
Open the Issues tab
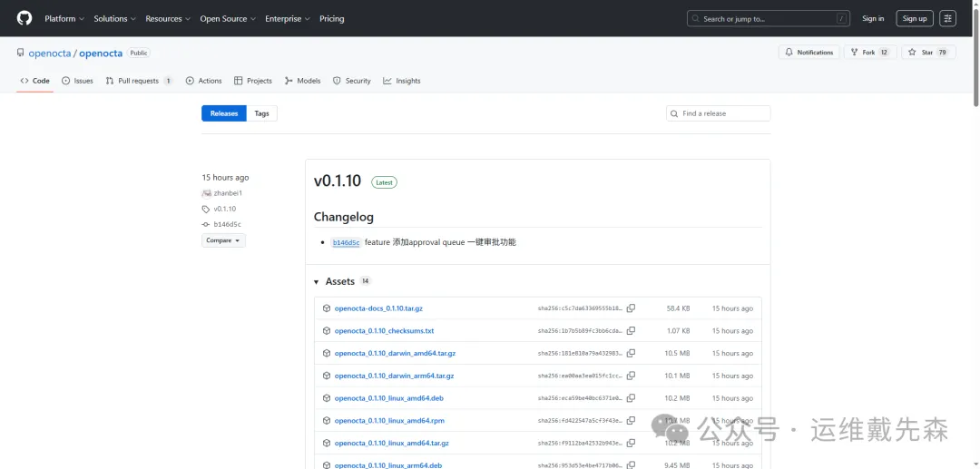coord(77,81)
